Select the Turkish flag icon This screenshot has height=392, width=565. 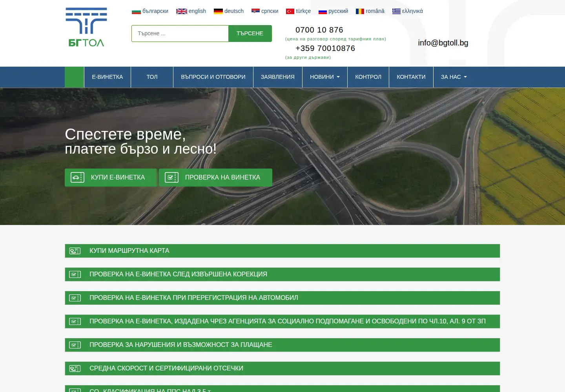[290, 11]
